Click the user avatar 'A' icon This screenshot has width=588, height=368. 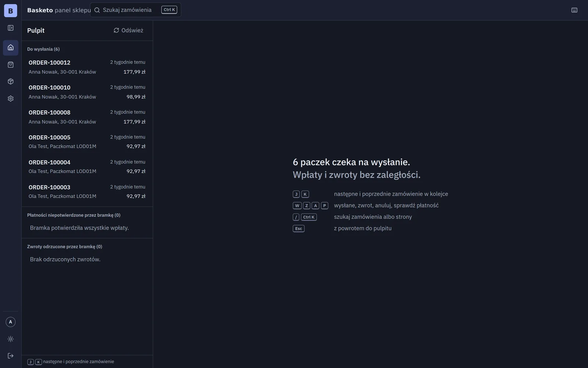coord(11,322)
